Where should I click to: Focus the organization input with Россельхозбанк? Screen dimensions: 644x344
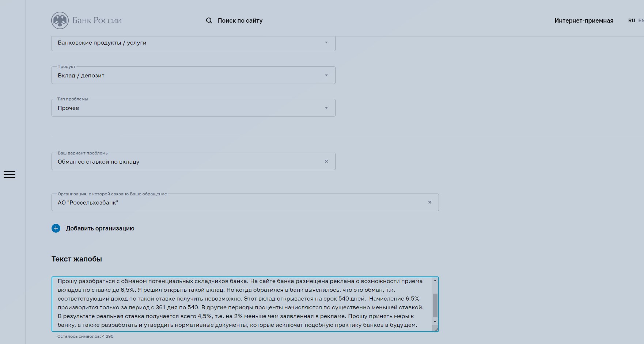245,202
